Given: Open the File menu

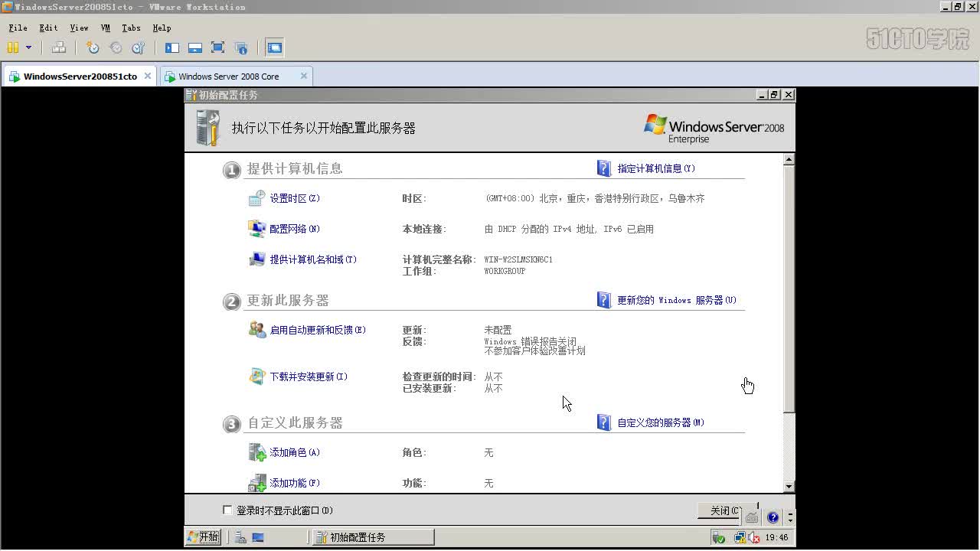Looking at the screenshot, I should 18,28.
